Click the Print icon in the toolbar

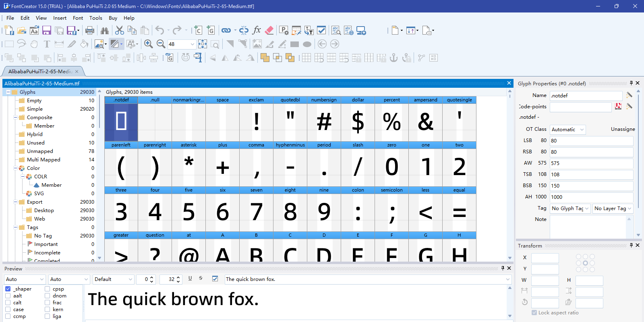pos(90,31)
